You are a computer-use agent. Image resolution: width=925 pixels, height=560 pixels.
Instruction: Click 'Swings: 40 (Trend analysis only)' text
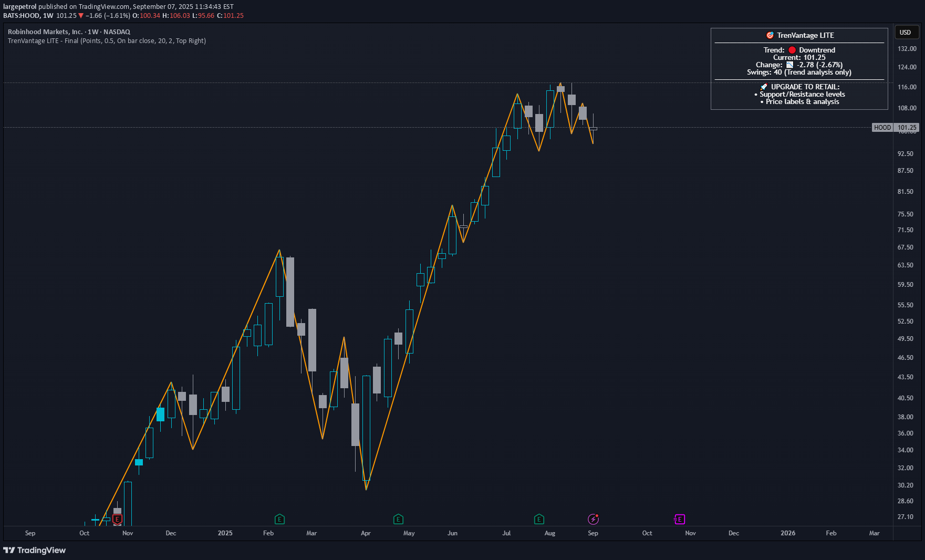(x=799, y=72)
